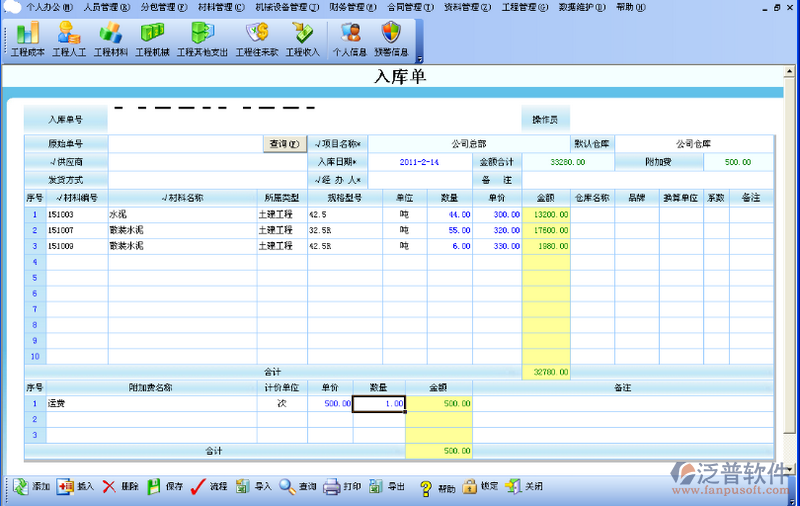The height and width of the screenshot is (506, 800).
Task: Click the 工程人工 toolbar icon
Action: point(69,37)
